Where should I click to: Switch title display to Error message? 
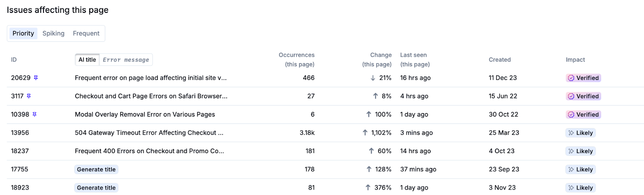126,60
